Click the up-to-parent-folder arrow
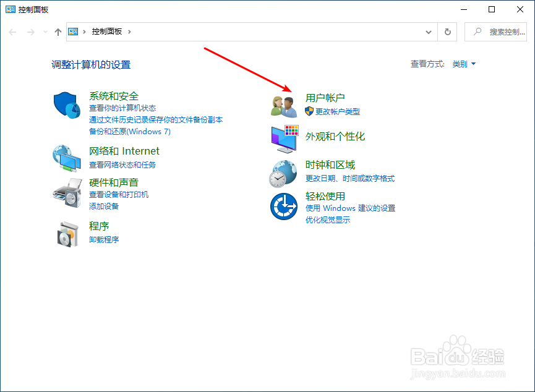 click(58, 32)
